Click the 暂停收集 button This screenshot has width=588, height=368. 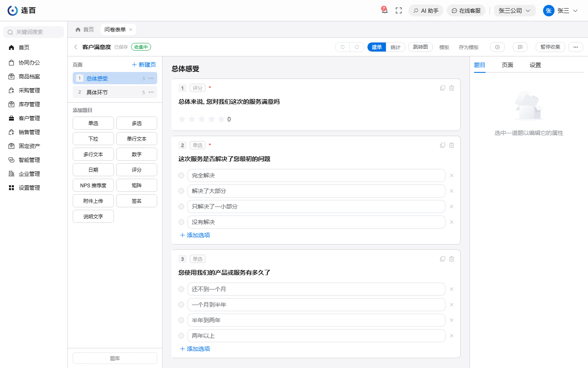click(550, 47)
